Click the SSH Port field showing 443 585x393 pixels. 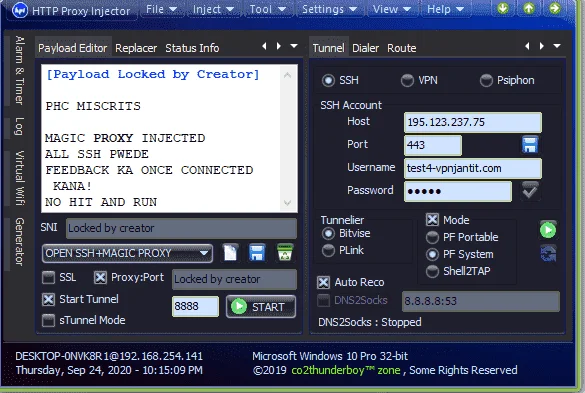click(433, 145)
